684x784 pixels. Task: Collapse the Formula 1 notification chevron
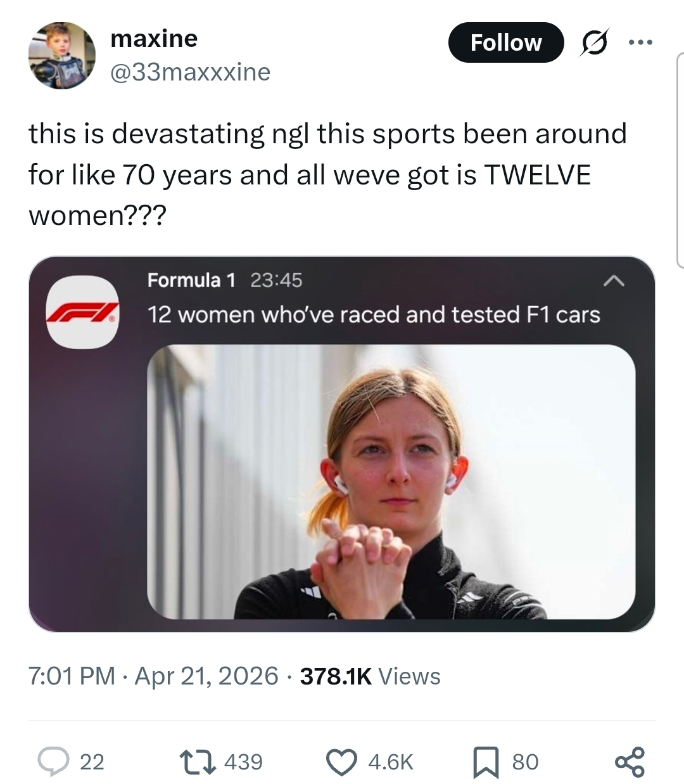(615, 280)
